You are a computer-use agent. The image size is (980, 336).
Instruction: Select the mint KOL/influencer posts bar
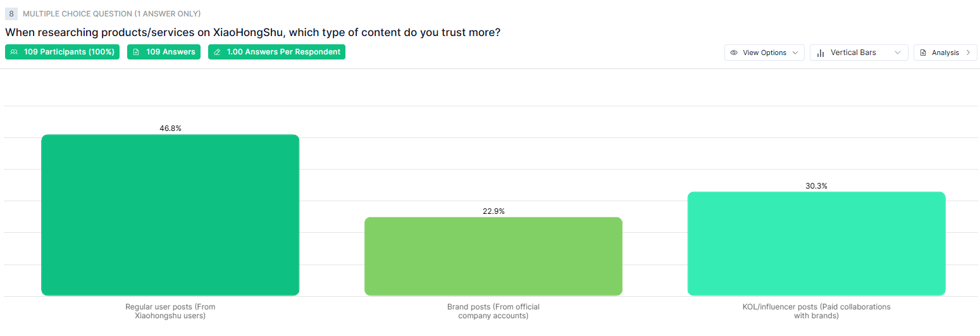coord(816,244)
